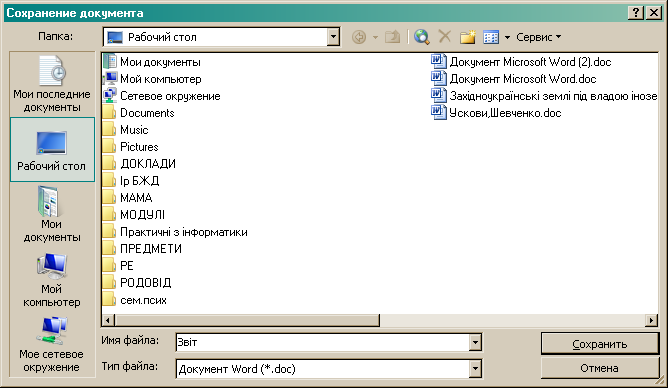Open Тип файла combo box Документ Word
Image resolution: width=668 pixels, height=388 pixels.
click(328, 369)
